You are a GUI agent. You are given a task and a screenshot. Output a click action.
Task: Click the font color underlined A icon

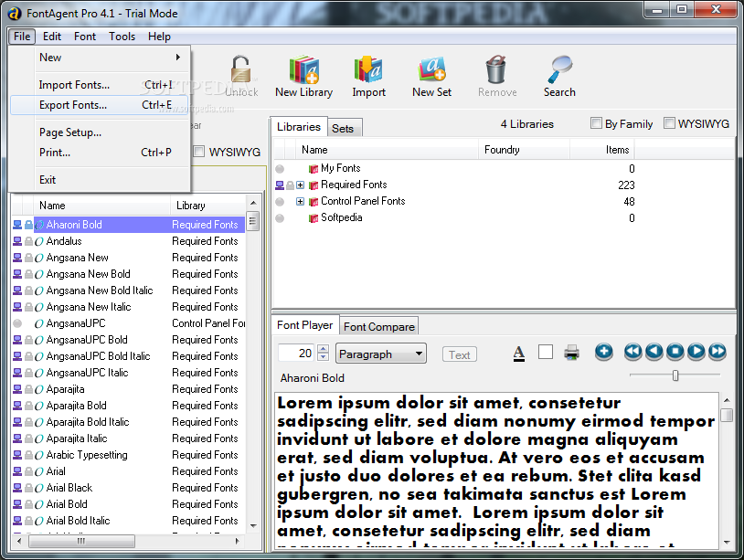(x=519, y=353)
